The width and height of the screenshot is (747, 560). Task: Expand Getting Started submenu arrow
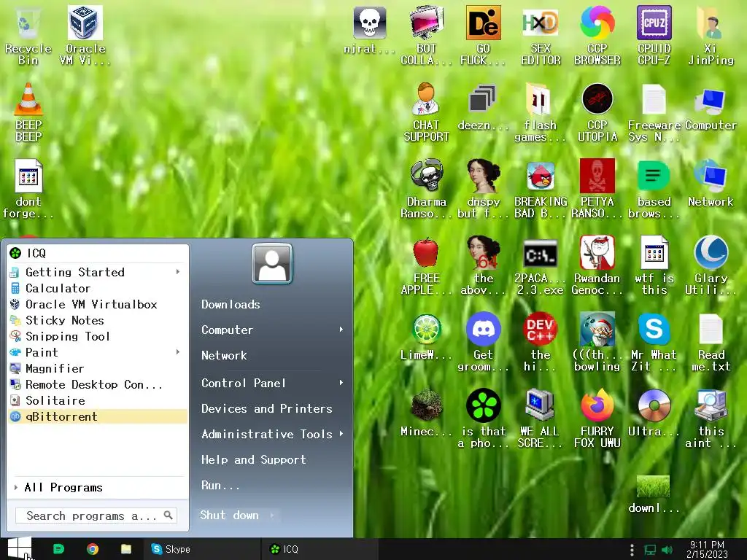(178, 271)
